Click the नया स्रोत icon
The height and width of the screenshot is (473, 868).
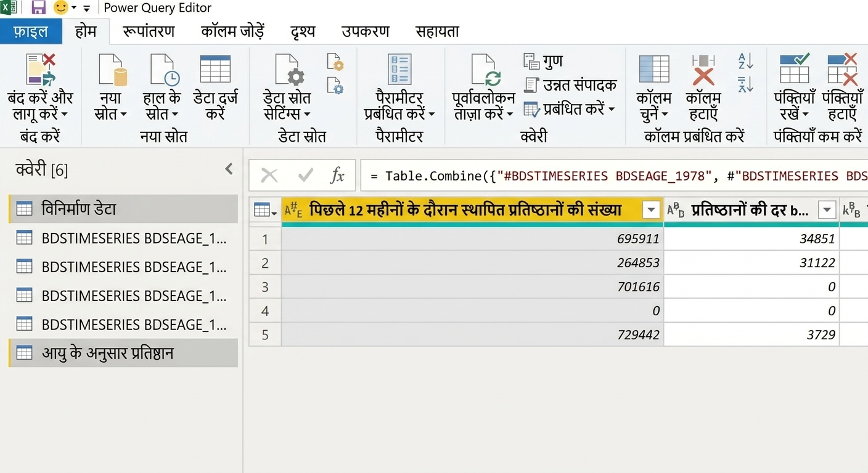(112, 70)
